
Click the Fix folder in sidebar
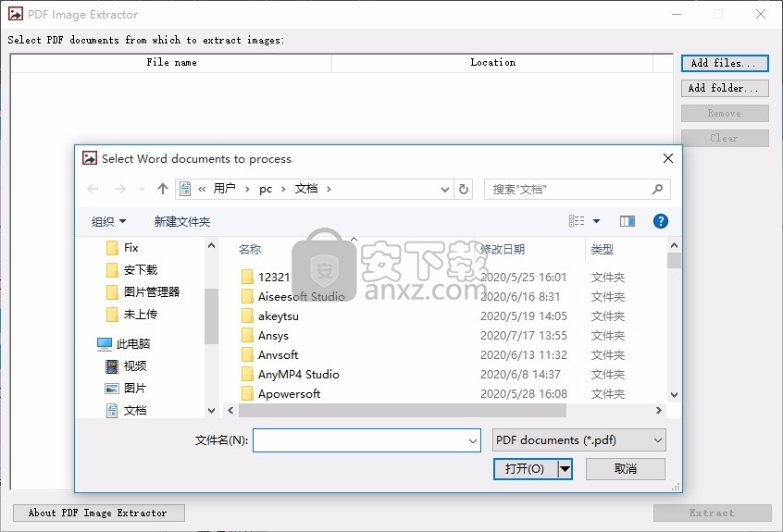(x=123, y=248)
